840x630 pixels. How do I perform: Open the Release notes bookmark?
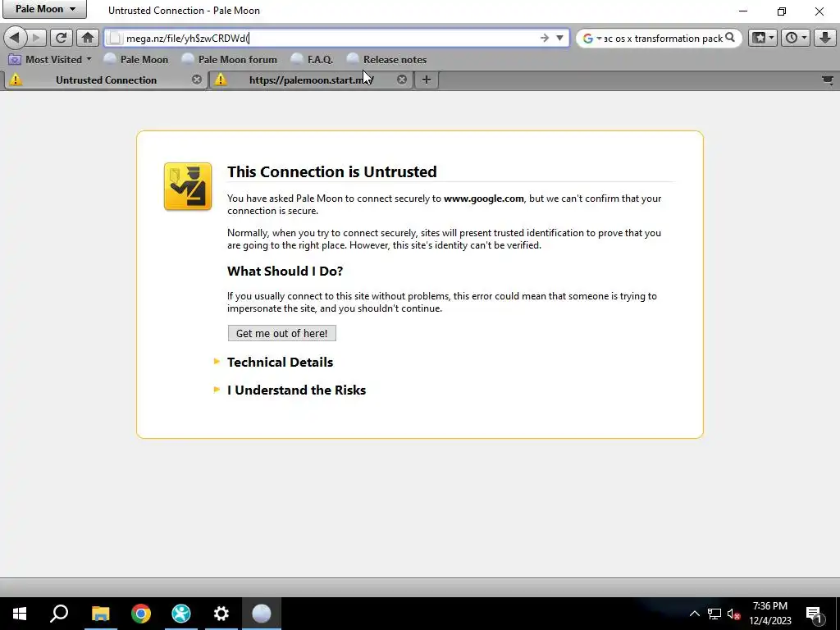[x=387, y=59]
